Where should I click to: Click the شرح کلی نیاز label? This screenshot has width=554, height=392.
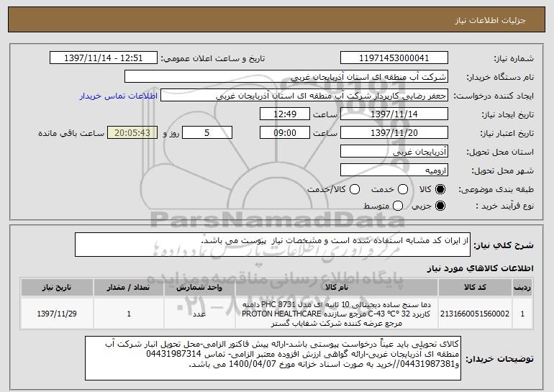504,245
